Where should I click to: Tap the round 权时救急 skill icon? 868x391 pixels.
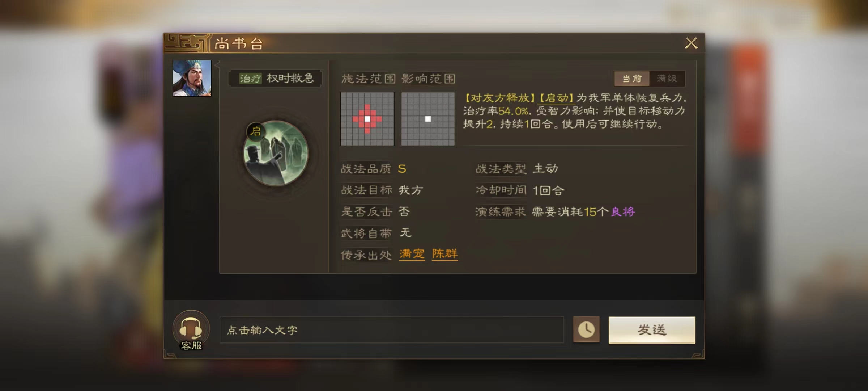276,153
